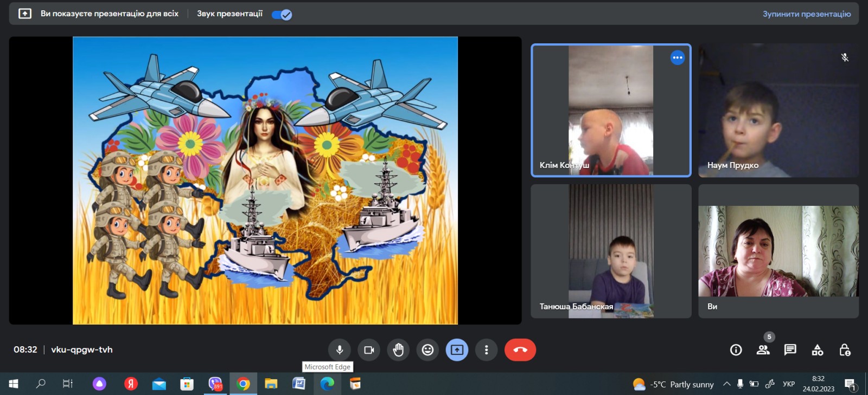Click the present screen button
Viewport: 868px width, 395px height.
[457, 350]
